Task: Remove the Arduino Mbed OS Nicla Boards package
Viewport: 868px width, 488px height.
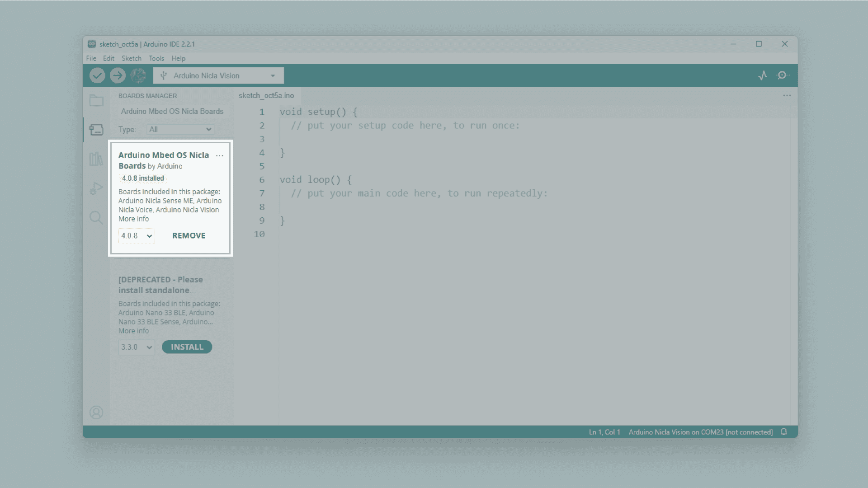Action: pos(189,235)
